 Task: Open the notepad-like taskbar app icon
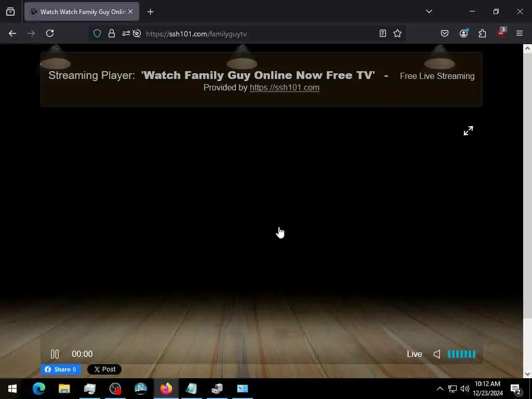[x=191, y=389]
